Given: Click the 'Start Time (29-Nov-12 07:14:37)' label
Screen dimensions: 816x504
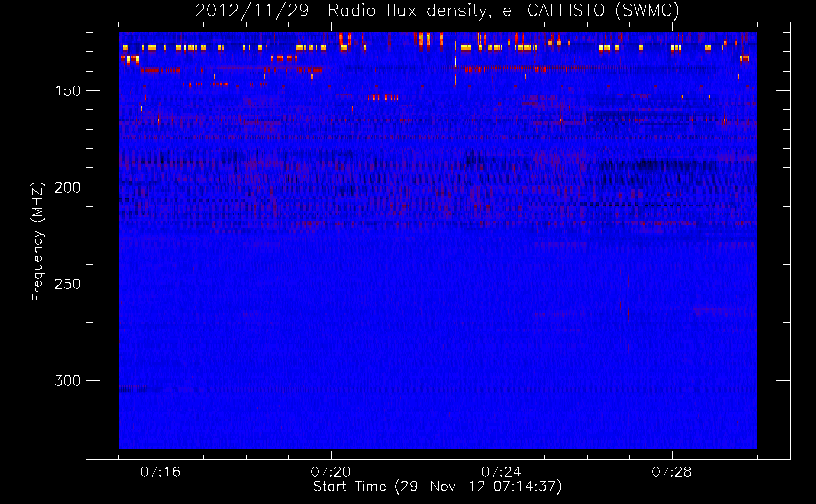Looking at the screenshot, I should [x=437, y=487].
